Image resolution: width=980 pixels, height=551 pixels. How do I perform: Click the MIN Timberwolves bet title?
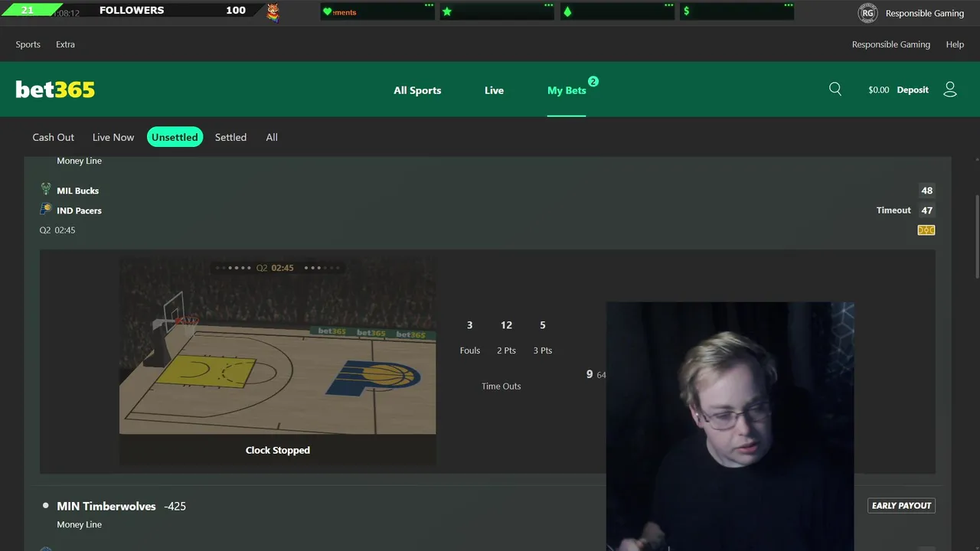click(106, 506)
